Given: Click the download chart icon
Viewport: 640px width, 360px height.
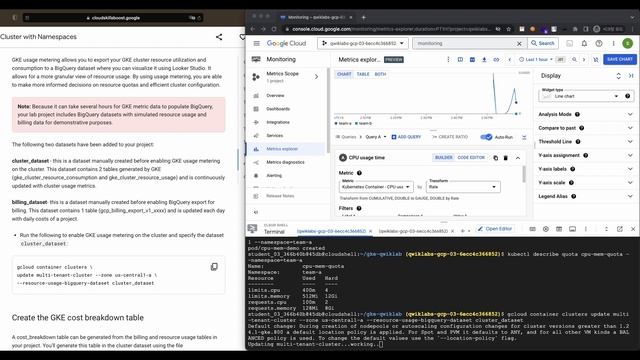Looking at the screenshot, I should [484, 60].
